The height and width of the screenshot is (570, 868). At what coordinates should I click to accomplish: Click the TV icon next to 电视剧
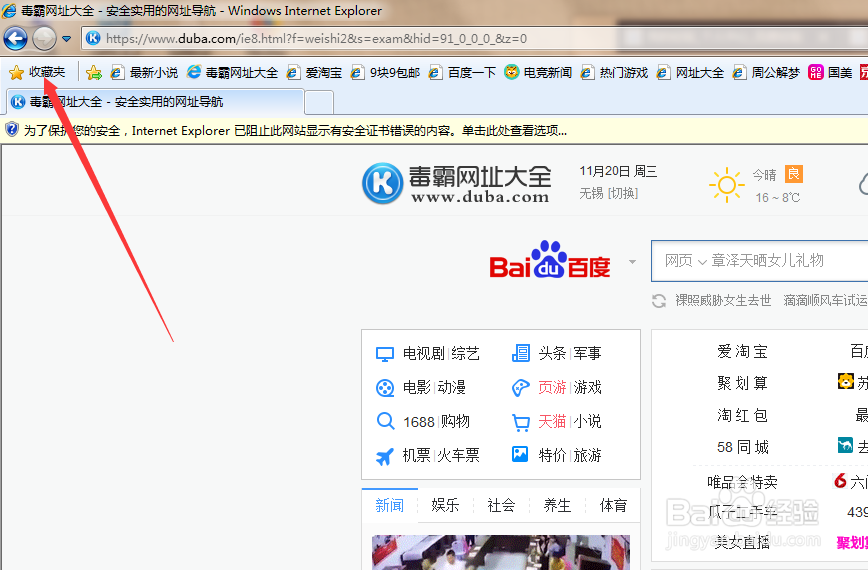(385, 354)
